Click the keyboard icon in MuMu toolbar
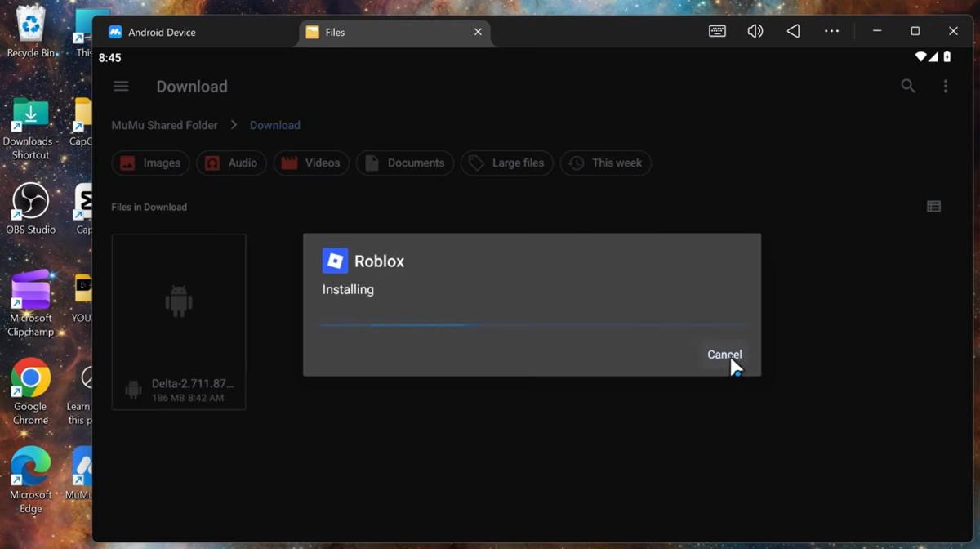The image size is (980, 549). (x=717, y=31)
